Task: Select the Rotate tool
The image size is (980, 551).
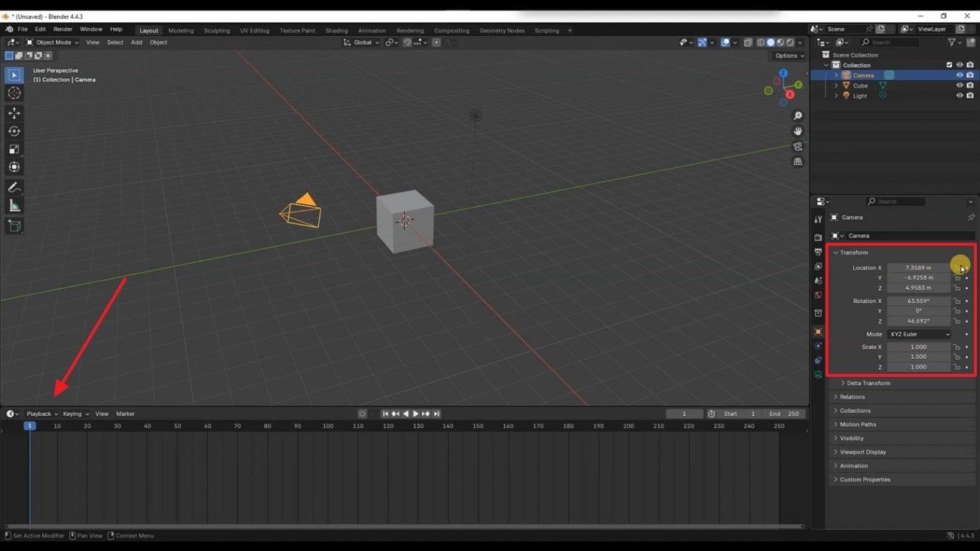Action: 14,130
